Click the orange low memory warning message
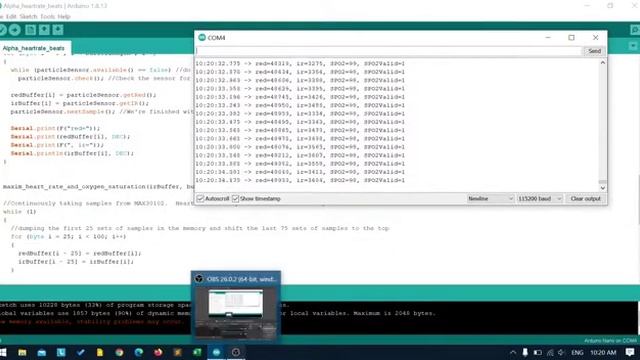This screenshot has width=640, height=360. pyautogui.click(x=91, y=322)
